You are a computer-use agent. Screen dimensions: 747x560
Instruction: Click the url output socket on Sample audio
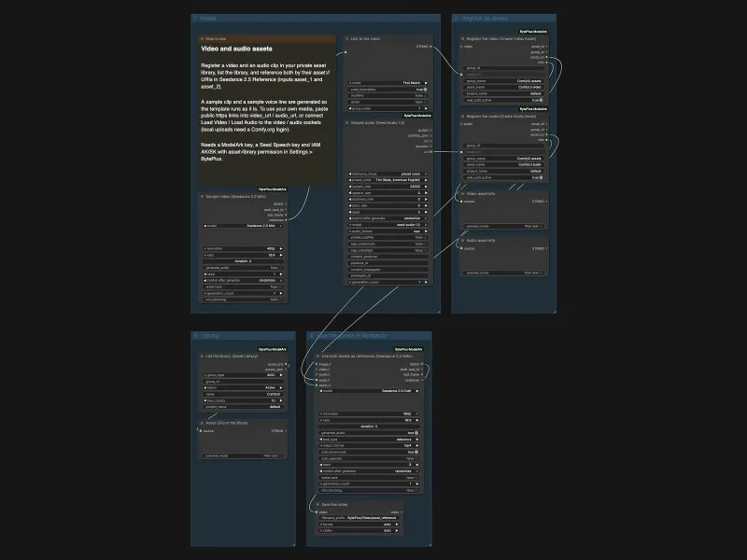430,151
